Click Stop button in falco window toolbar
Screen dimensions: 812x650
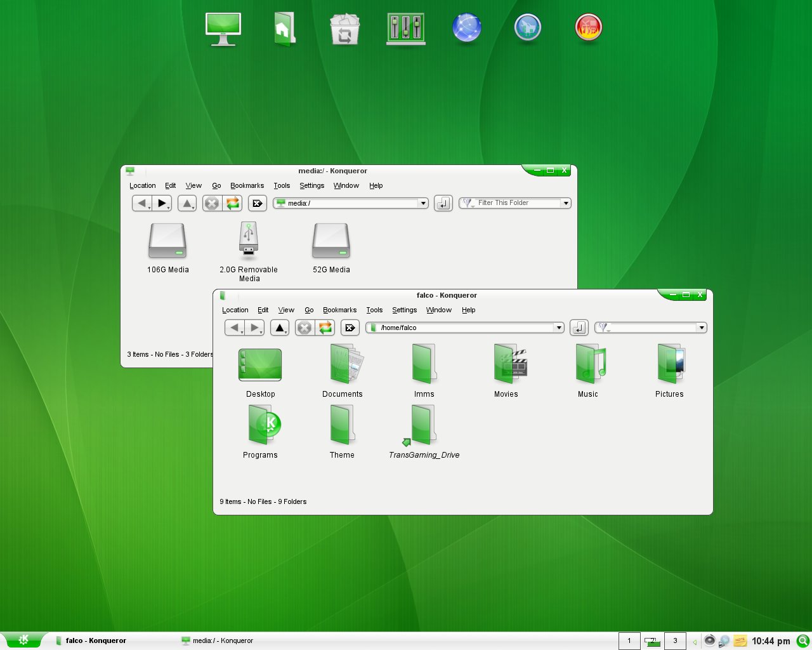304,328
